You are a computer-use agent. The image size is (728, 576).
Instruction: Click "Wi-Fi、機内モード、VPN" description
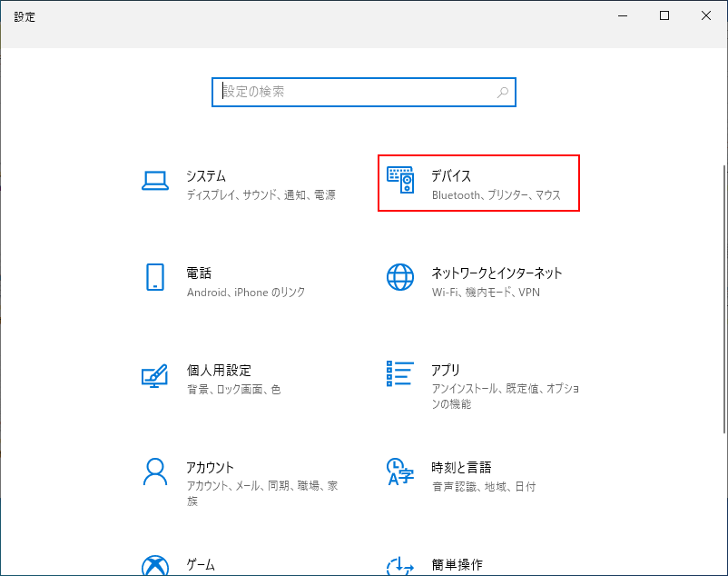(486, 293)
